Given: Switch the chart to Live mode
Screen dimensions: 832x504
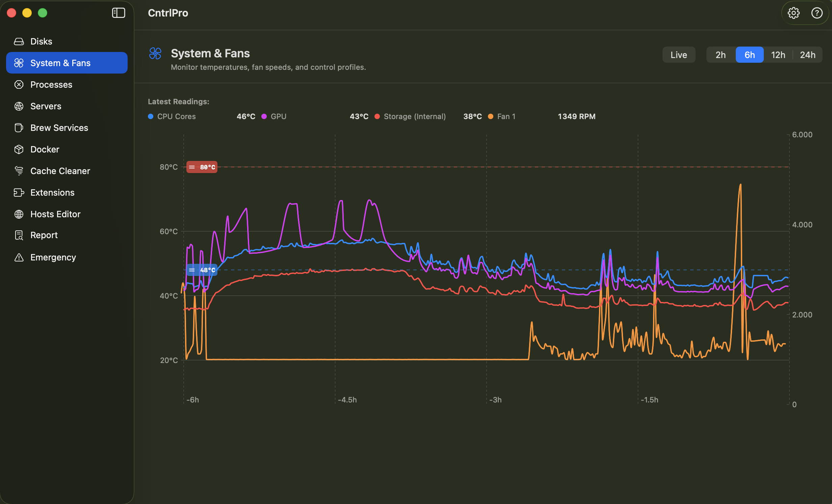Looking at the screenshot, I should [x=679, y=55].
